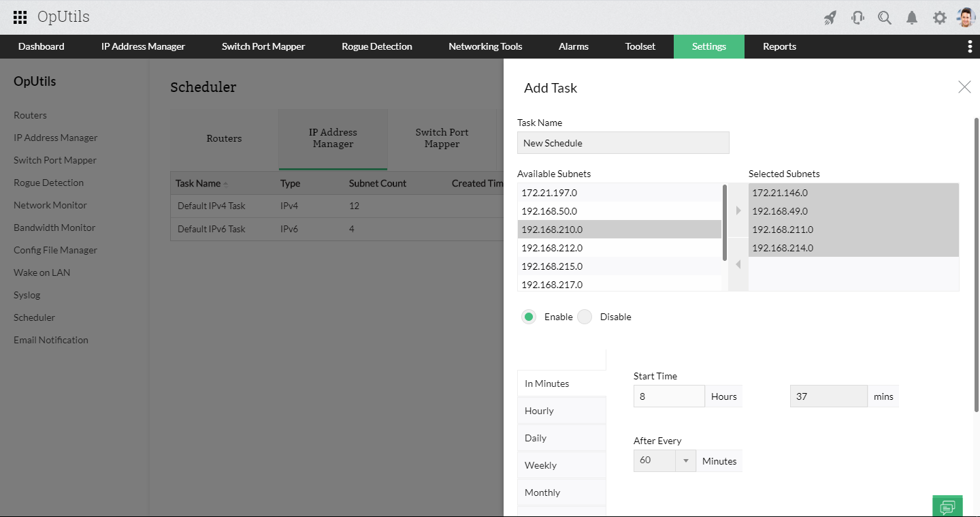This screenshot has height=517, width=980.
Task: Open Network Monitor in the sidebar
Action: pos(50,205)
